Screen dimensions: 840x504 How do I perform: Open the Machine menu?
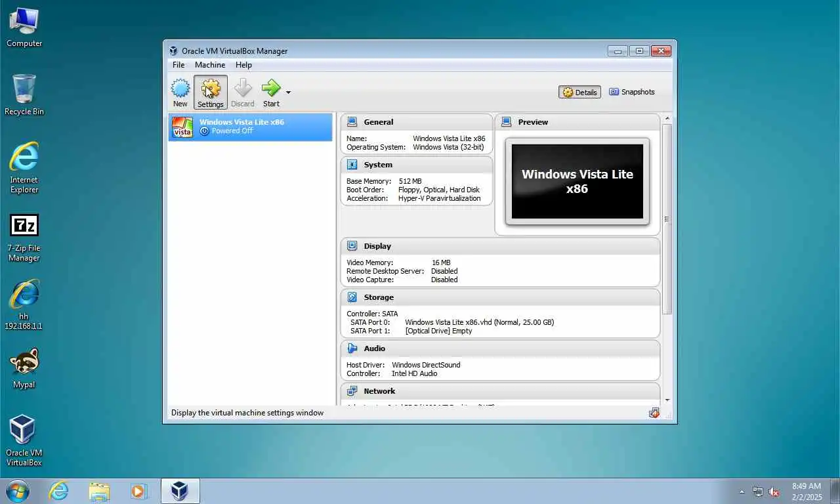click(210, 65)
